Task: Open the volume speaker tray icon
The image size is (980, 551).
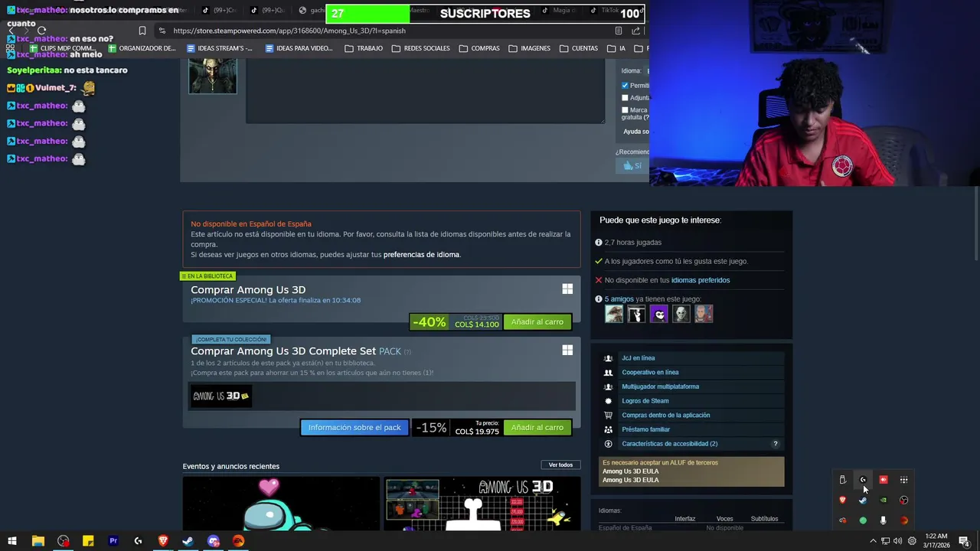Action: (x=897, y=541)
